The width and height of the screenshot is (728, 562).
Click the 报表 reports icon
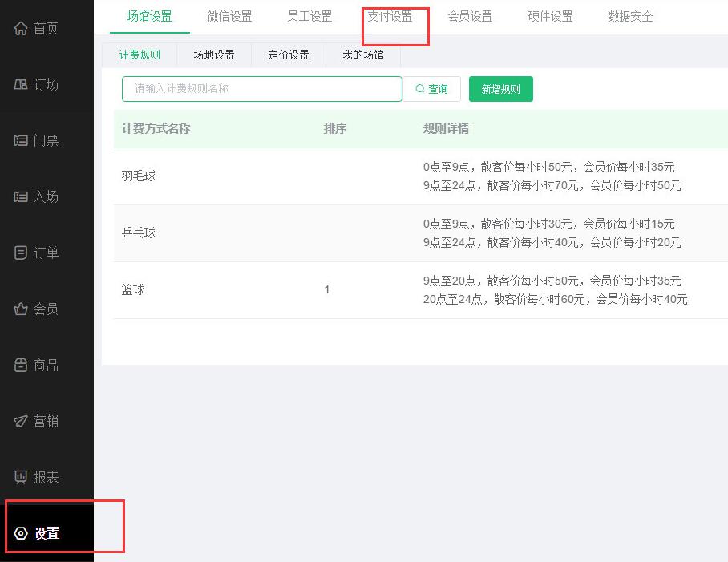22,478
